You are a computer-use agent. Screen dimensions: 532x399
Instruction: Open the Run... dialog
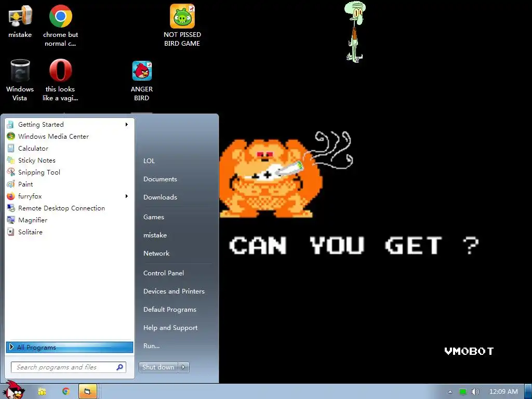coord(151,345)
